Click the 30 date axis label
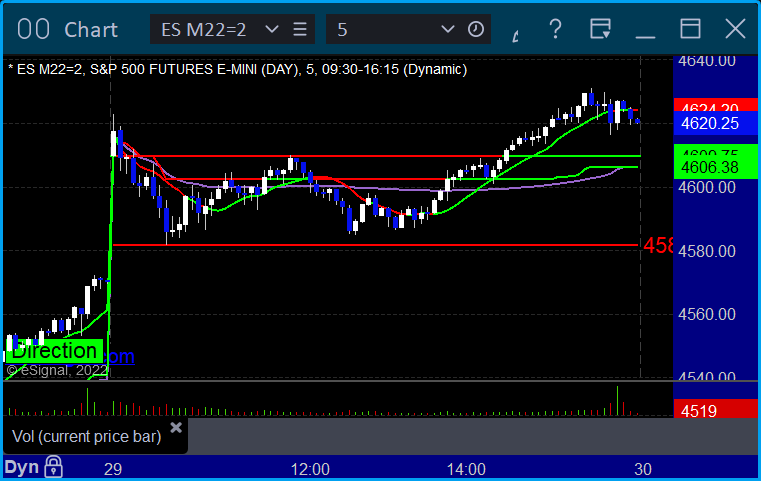The height and width of the screenshot is (481, 761). (643, 469)
